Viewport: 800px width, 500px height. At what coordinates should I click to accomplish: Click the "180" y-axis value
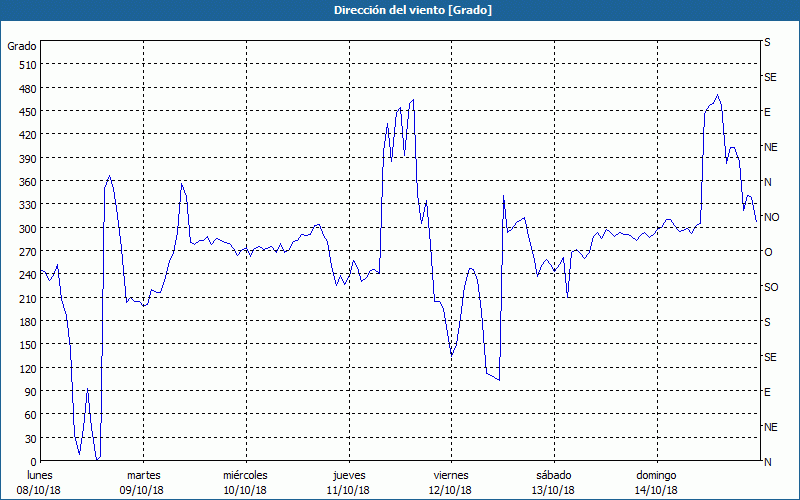pyautogui.click(x=28, y=322)
